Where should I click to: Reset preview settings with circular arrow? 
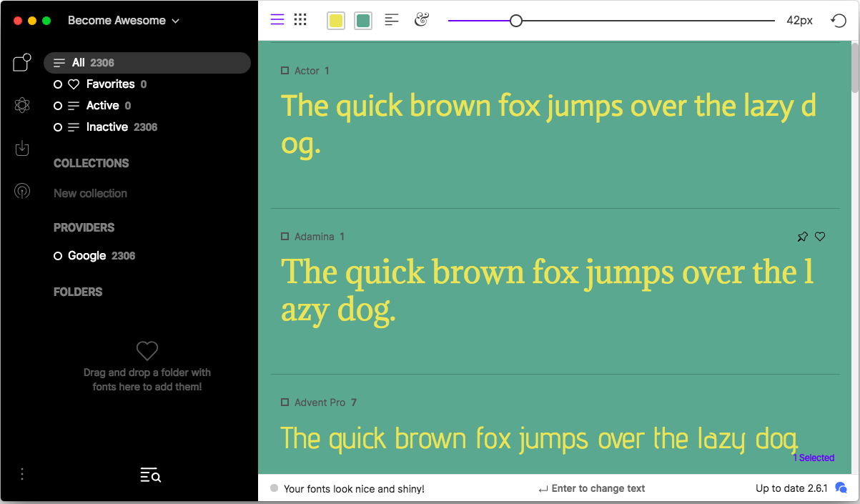(x=839, y=21)
